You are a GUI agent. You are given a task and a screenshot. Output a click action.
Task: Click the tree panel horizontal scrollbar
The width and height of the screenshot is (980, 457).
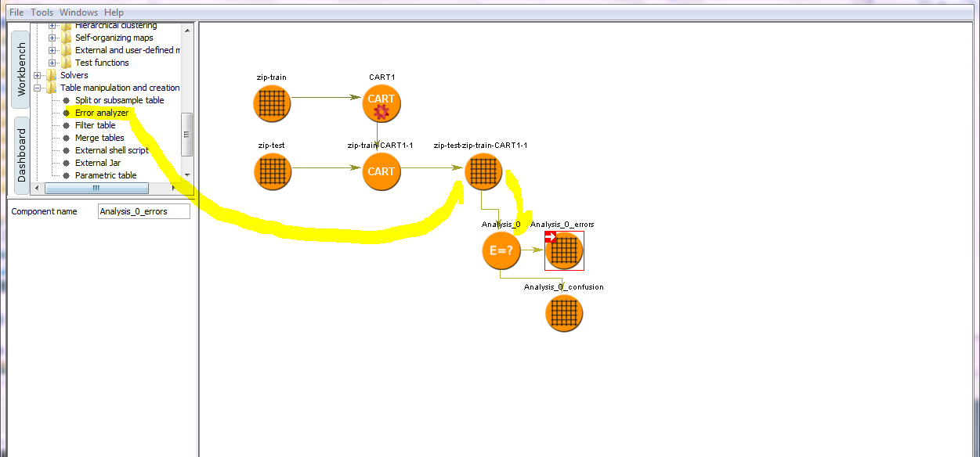(96, 188)
